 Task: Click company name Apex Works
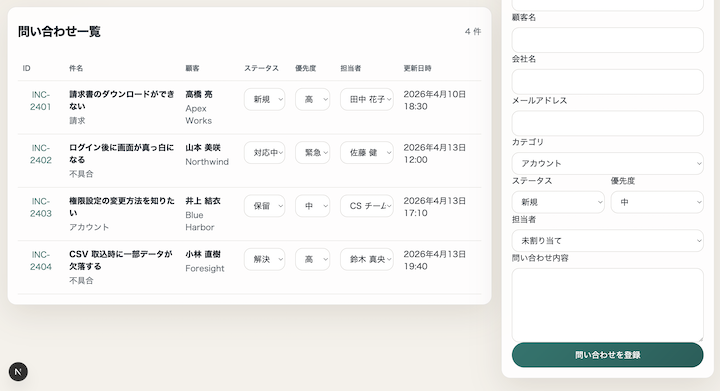(x=198, y=114)
